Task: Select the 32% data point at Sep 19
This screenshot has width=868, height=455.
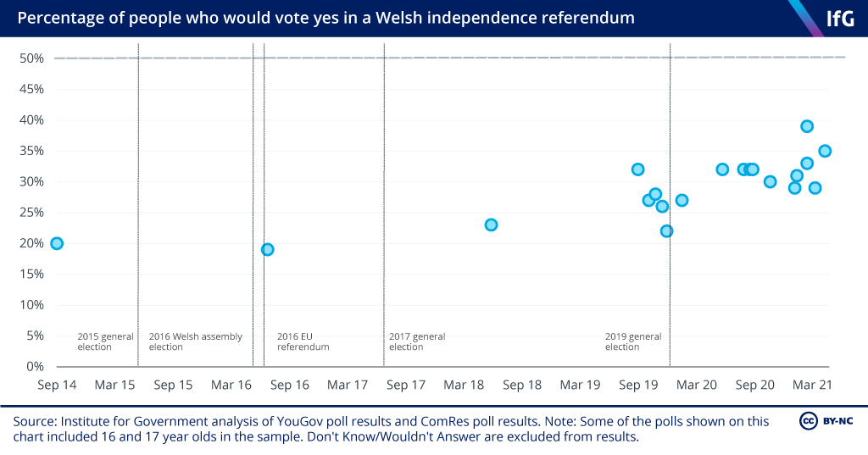Action: pos(637,169)
